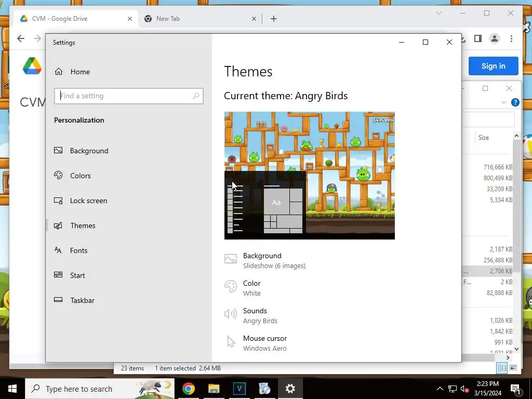
Task: Open theme Sounds Angry Birds option
Action: click(x=251, y=315)
